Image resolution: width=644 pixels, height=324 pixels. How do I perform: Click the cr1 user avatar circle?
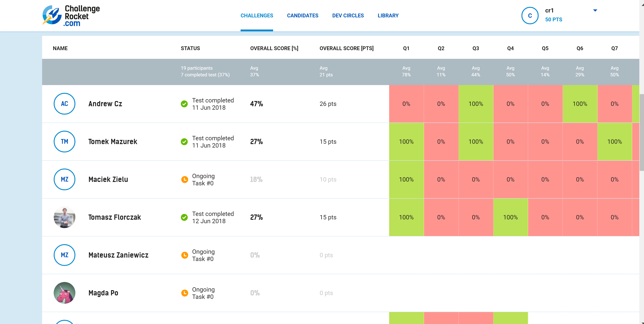tap(530, 16)
